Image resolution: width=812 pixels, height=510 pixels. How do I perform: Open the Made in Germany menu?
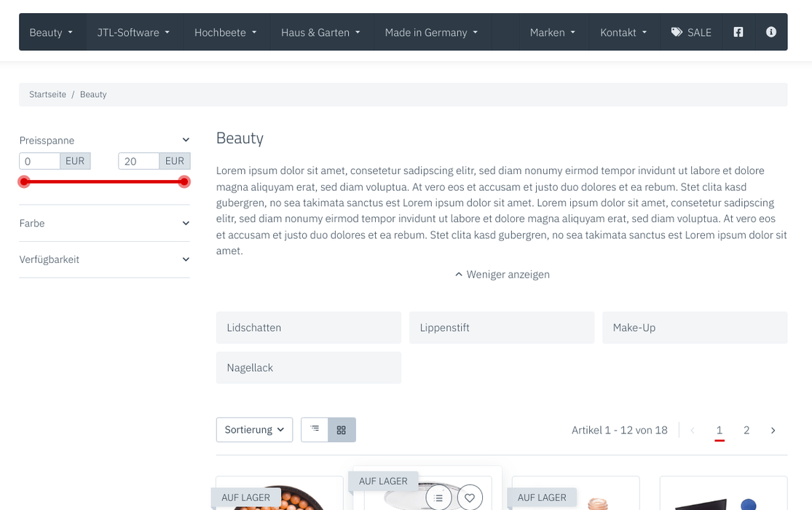431,32
